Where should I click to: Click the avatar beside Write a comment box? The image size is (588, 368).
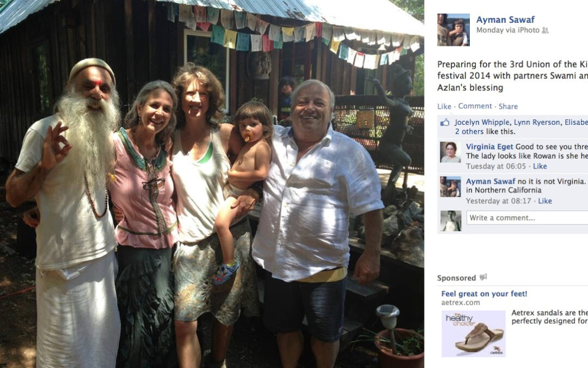coord(450,221)
